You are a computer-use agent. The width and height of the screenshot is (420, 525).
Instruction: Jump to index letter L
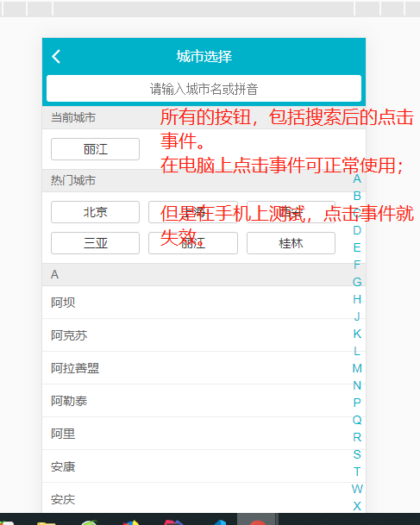357,351
